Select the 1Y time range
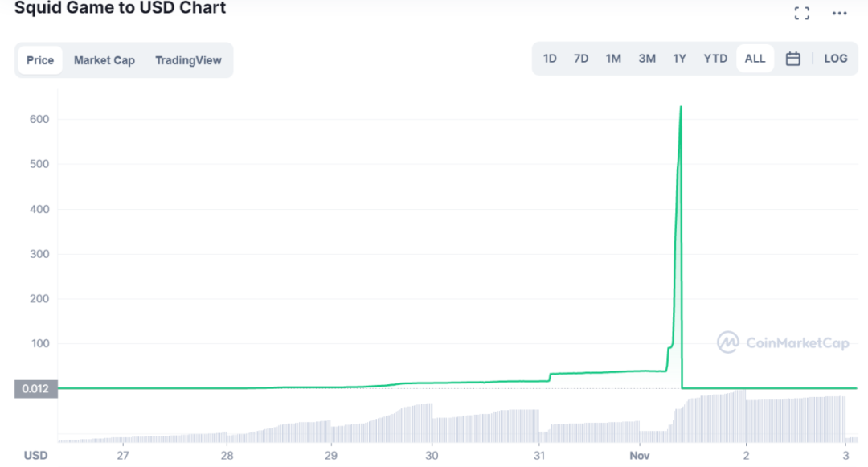This screenshot has width=868, height=467. click(x=680, y=59)
